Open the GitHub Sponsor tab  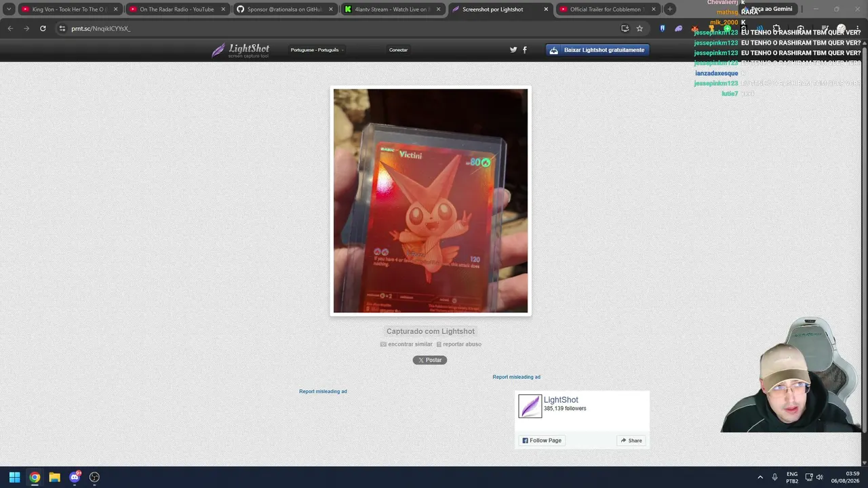point(285,9)
